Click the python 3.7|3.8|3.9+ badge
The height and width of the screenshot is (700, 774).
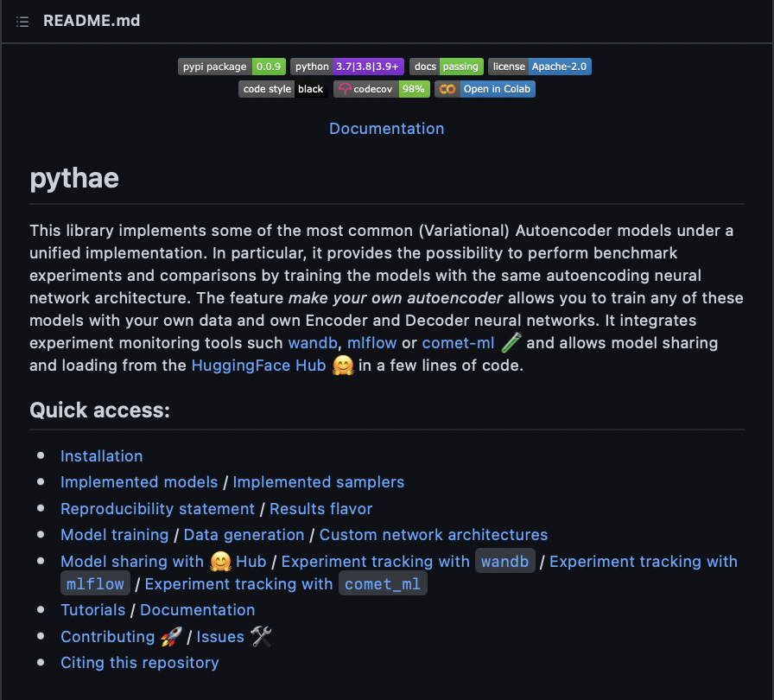(347, 67)
